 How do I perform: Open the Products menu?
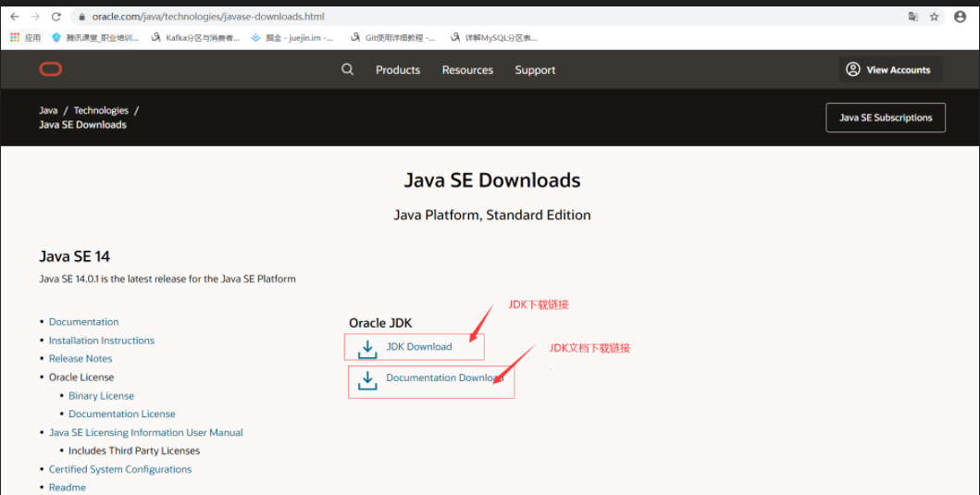(398, 70)
